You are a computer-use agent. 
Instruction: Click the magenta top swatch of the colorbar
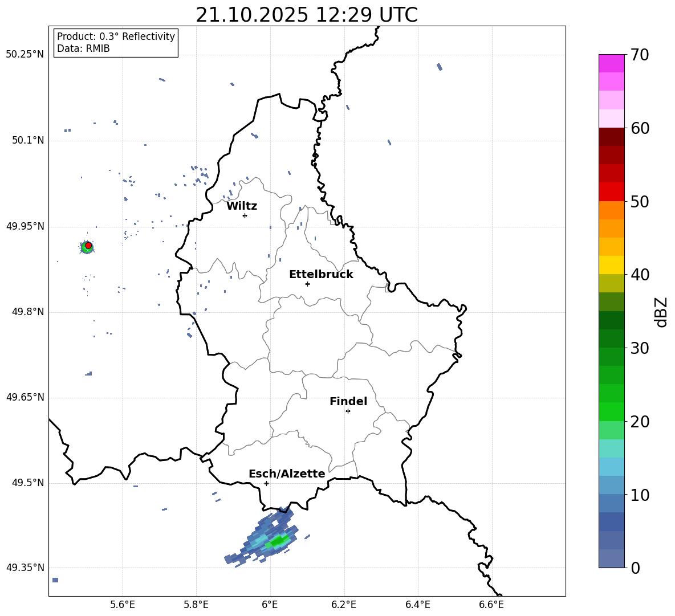coord(612,63)
